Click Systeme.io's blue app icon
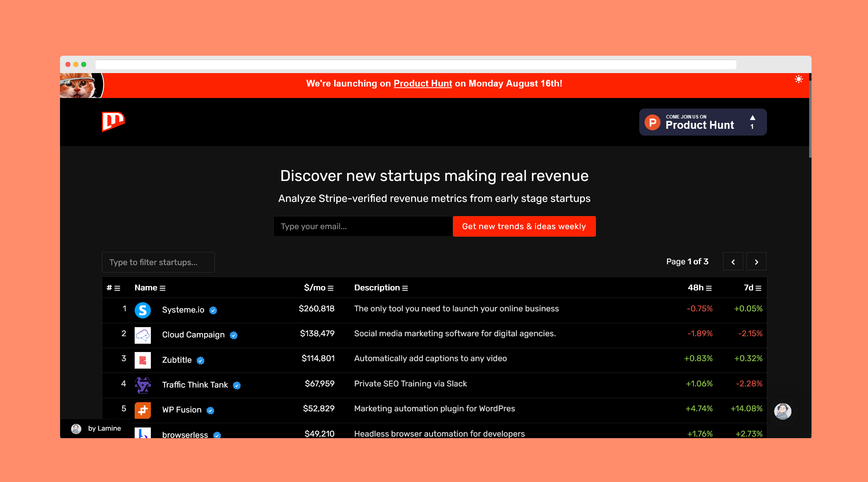Screen dimensions: 868x482 click(x=143, y=310)
